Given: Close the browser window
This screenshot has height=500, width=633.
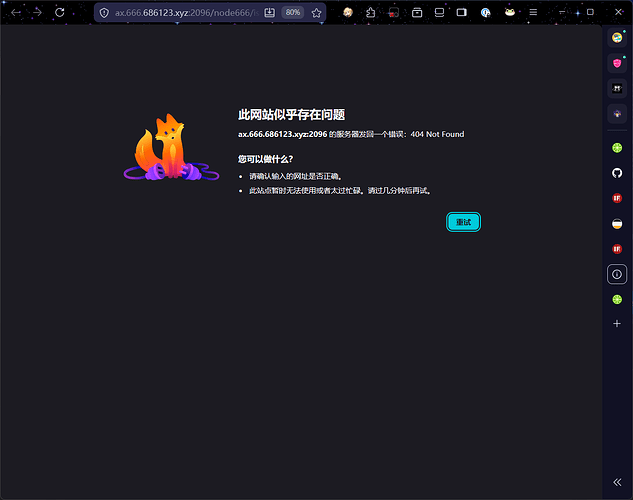Looking at the screenshot, I should [x=618, y=12].
